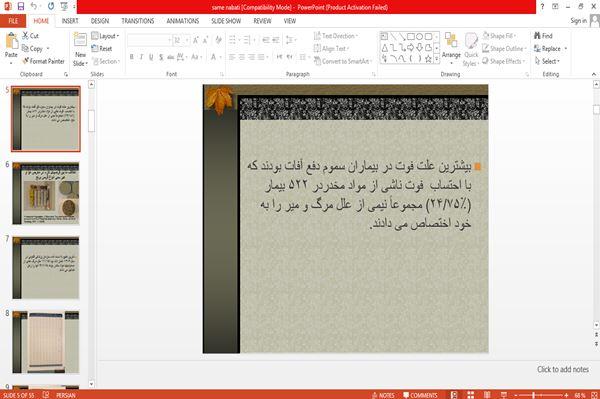Click the Reset slide icon

point(95,48)
